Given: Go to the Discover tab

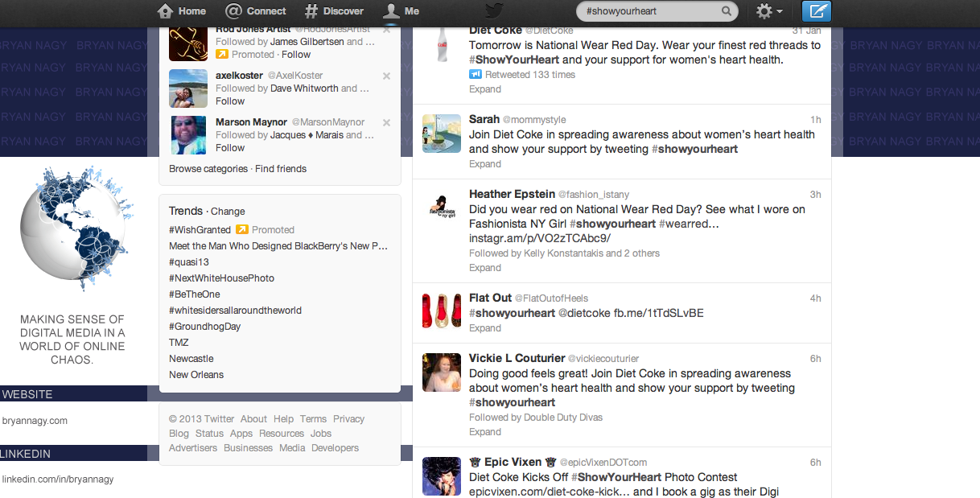Looking at the screenshot, I should (x=335, y=11).
